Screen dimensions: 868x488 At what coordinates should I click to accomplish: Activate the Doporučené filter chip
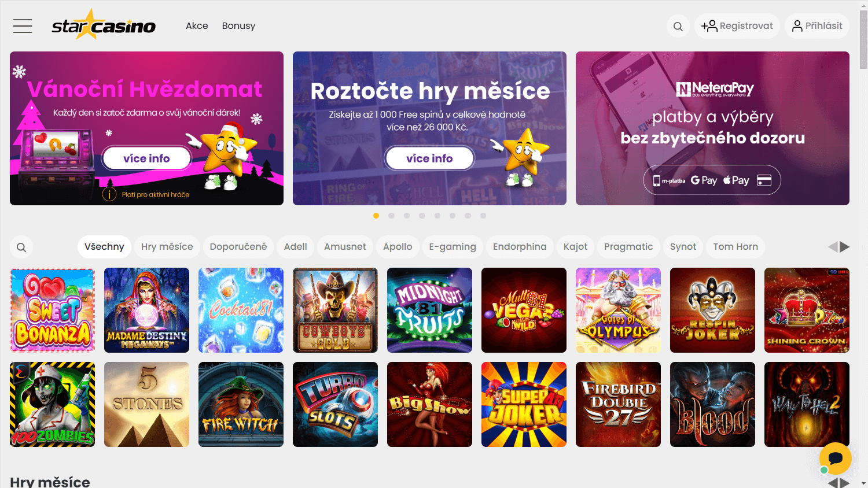click(238, 247)
